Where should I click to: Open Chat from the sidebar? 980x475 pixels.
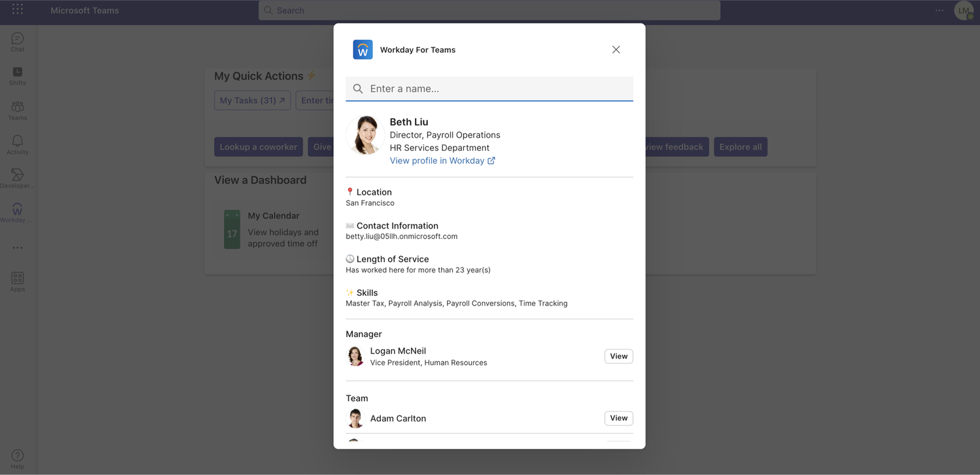pyautogui.click(x=17, y=41)
